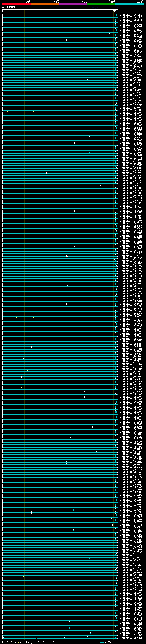Click the white query bar under AU189575

(x=60, y=10)
